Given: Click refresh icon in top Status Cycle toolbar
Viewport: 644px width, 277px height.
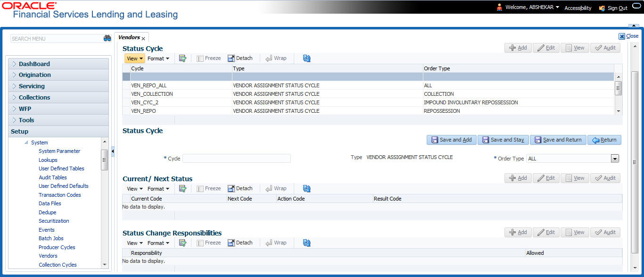Looking at the screenshot, I should tap(307, 59).
